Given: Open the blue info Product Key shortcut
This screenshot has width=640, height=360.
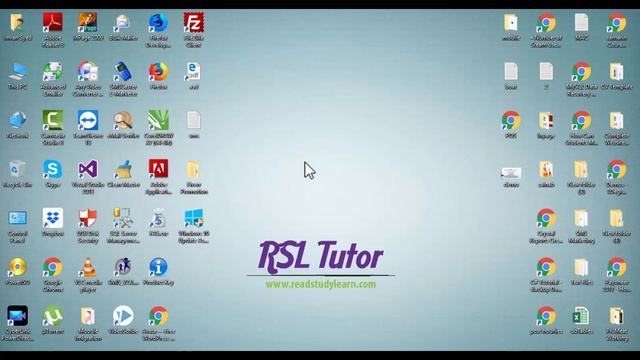Looking at the screenshot, I should [158, 267].
